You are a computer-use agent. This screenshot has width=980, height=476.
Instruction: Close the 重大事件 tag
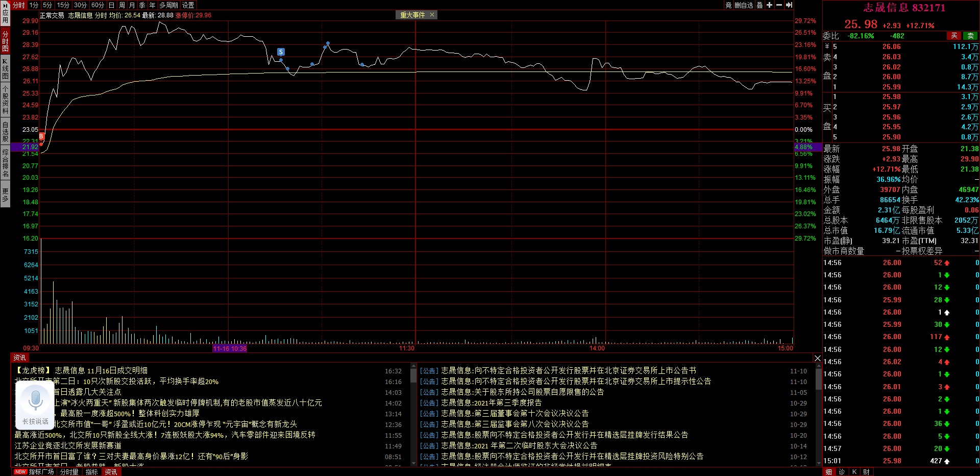point(432,15)
